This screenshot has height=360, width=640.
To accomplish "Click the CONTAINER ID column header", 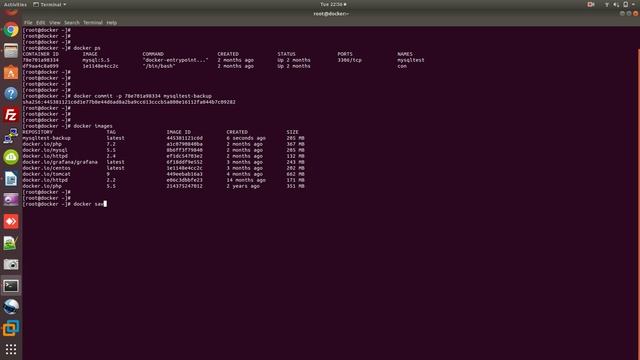I will click(40, 54).
